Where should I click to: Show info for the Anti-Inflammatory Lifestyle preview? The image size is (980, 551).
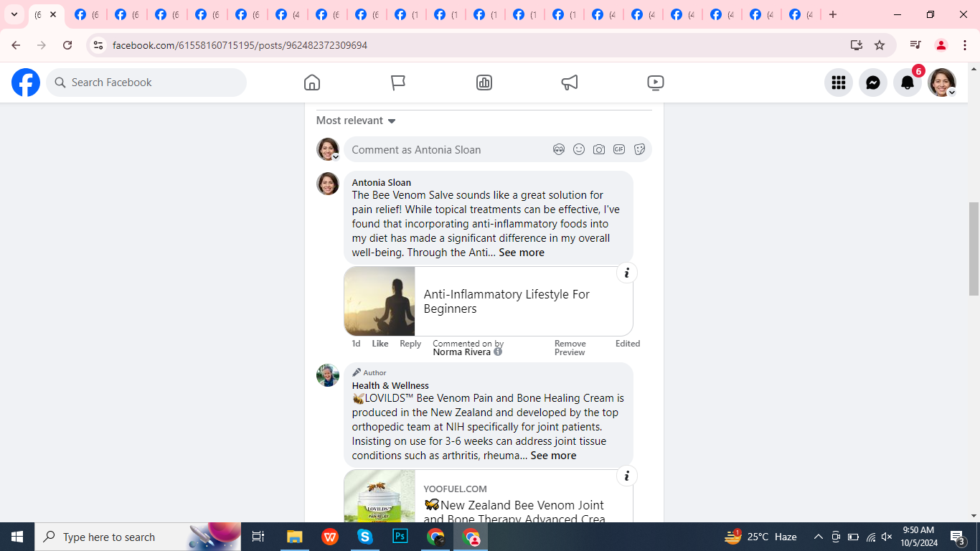click(x=627, y=273)
